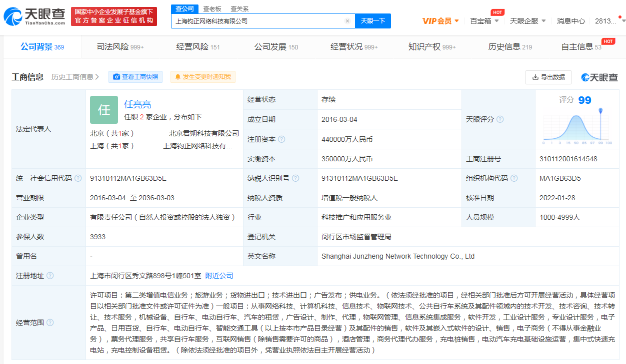Switch to the 经营状况 tab
This screenshot has width=626, height=364.
(x=354, y=47)
